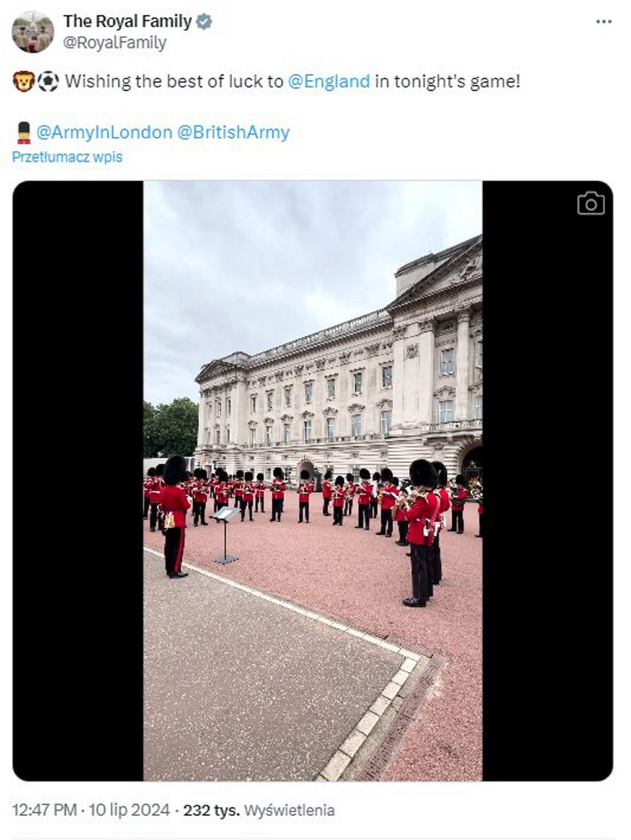Click the guardsman emoji
Screen dimensions: 631x840
pos(23,132)
